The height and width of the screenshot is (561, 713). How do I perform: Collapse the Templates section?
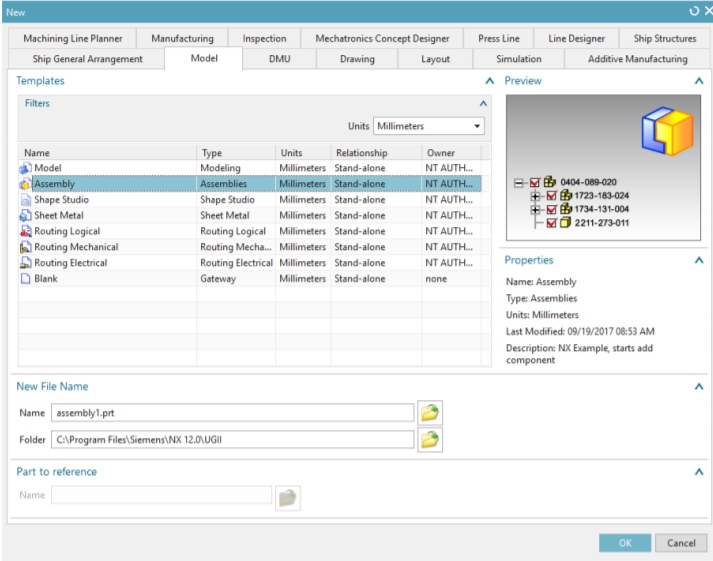(x=489, y=81)
